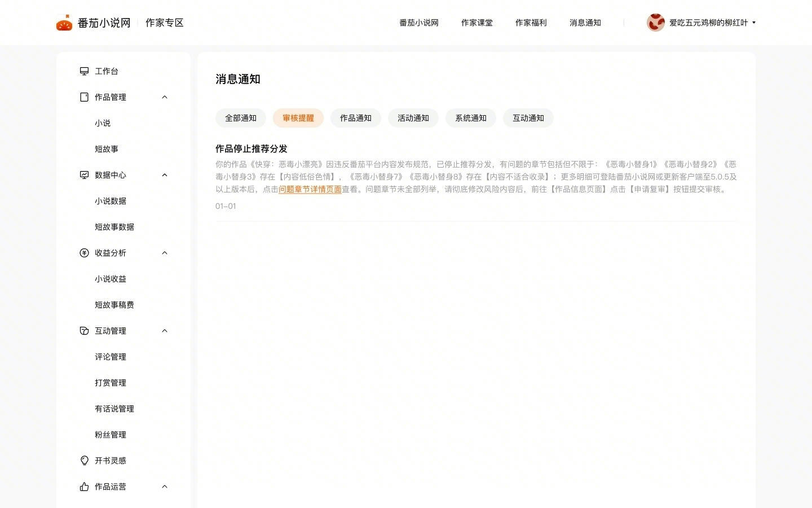812x508 pixels.
Task: Click the tomato logo icon
Action: pos(64,23)
